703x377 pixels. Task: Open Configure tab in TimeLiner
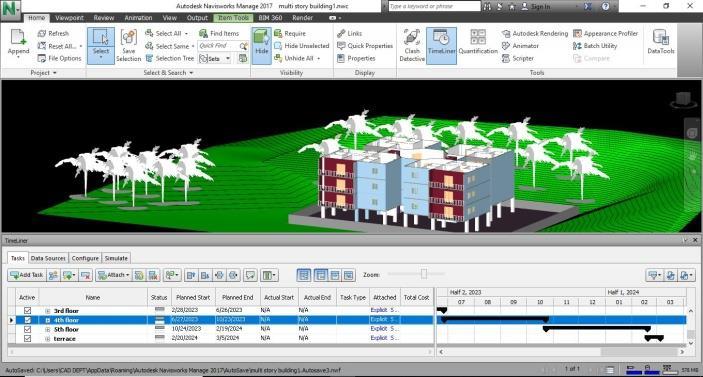(x=85, y=258)
